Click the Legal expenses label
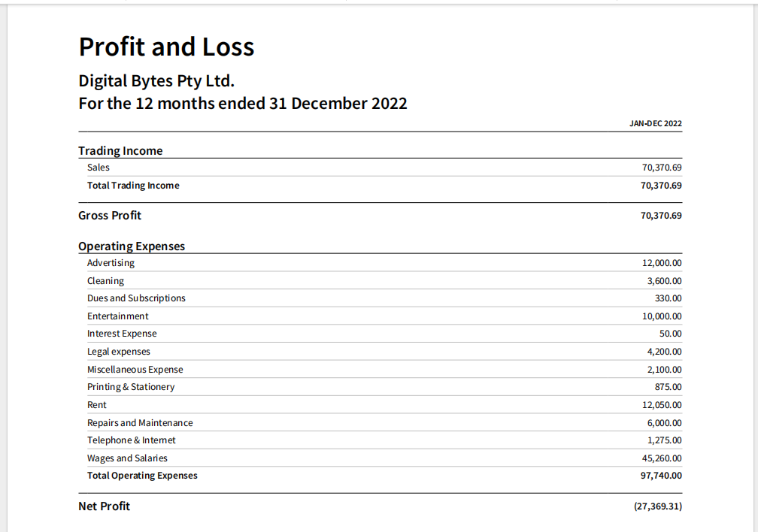Screen dimensions: 758x532 pyautogui.click(x=119, y=352)
